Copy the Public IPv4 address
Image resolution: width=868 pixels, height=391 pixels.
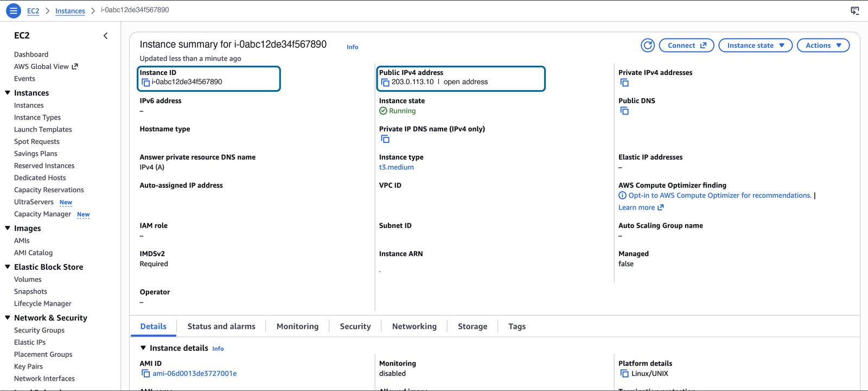(x=385, y=83)
